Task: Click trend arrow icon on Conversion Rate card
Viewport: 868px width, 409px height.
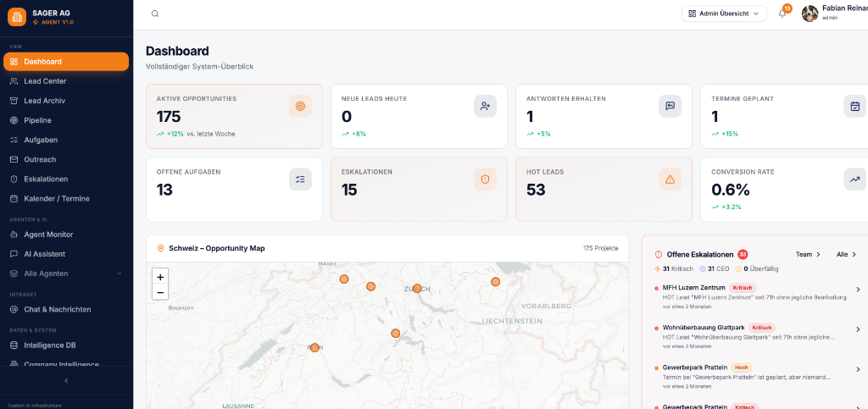Action: [854, 179]
